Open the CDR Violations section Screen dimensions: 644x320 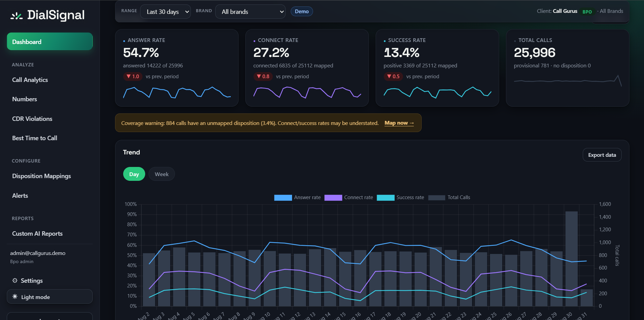click(x=32, y=119)
